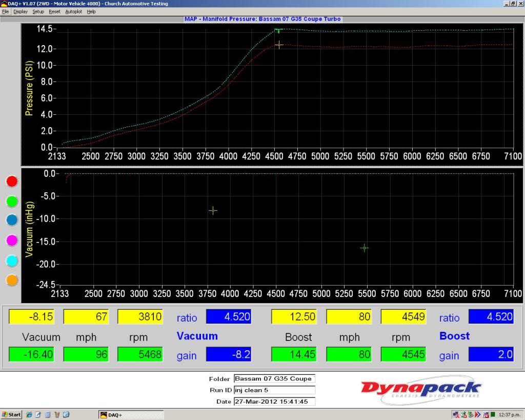Click the Boost gain value 2.0
Viewport: 525px width, 420px height.
point(491,354)
